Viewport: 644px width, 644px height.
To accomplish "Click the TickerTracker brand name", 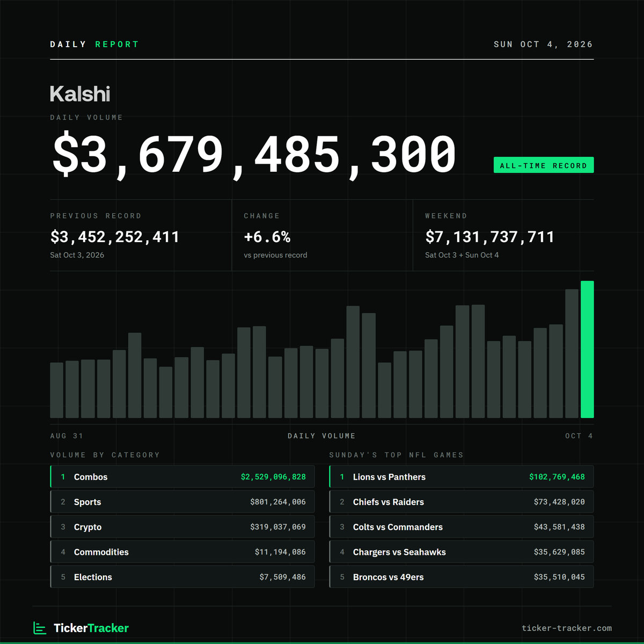I will (91, 628).
